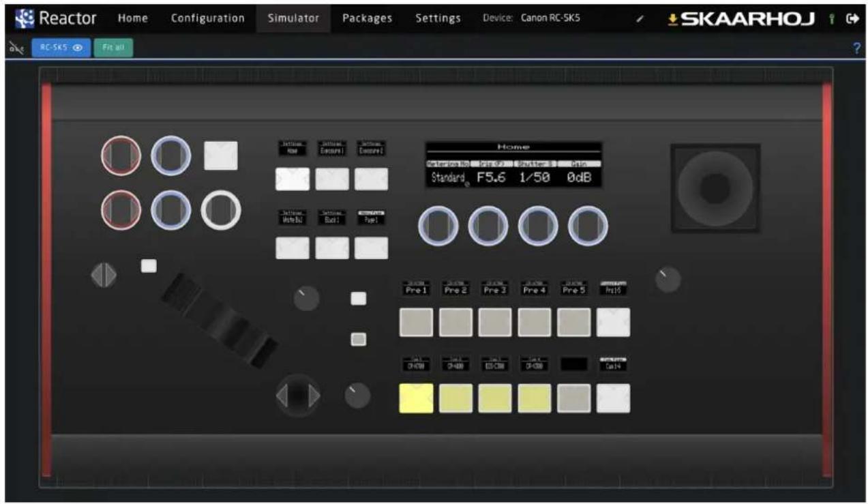Click the upper blue ring encoder beside the red one
Image resolution: width=868 pixels, height=504 pixels.
[x=170, y=155]
